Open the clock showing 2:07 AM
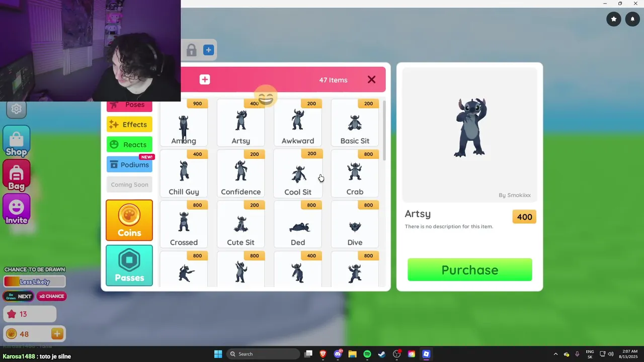Image resolution: width=644 pixels, height=362 pixels. [x=629, y=354]
